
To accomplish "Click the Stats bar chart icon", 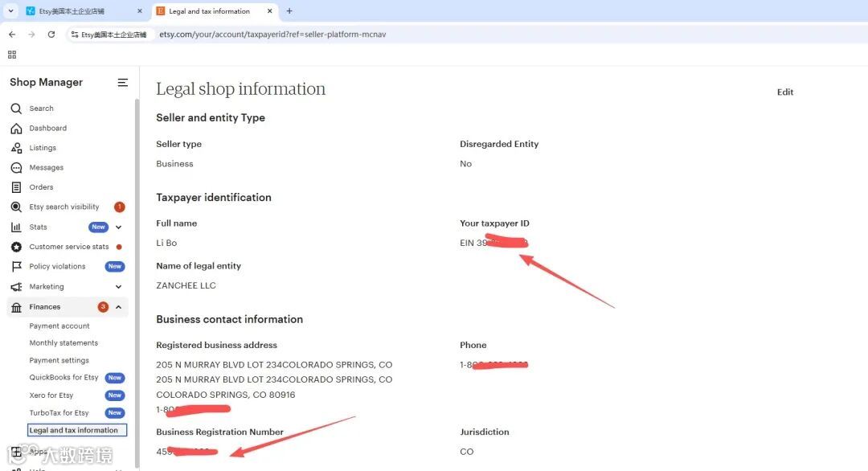I will pyautogui.click(x=16, y=227).
